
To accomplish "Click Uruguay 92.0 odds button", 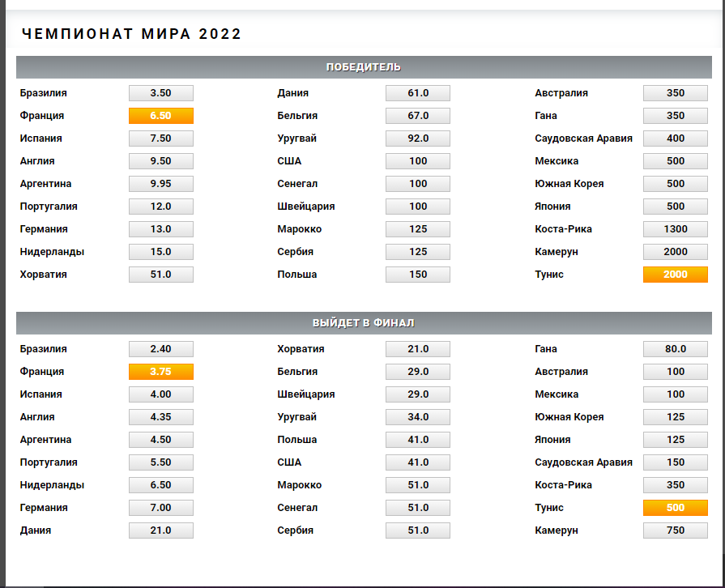I will [x=418, y=138].
